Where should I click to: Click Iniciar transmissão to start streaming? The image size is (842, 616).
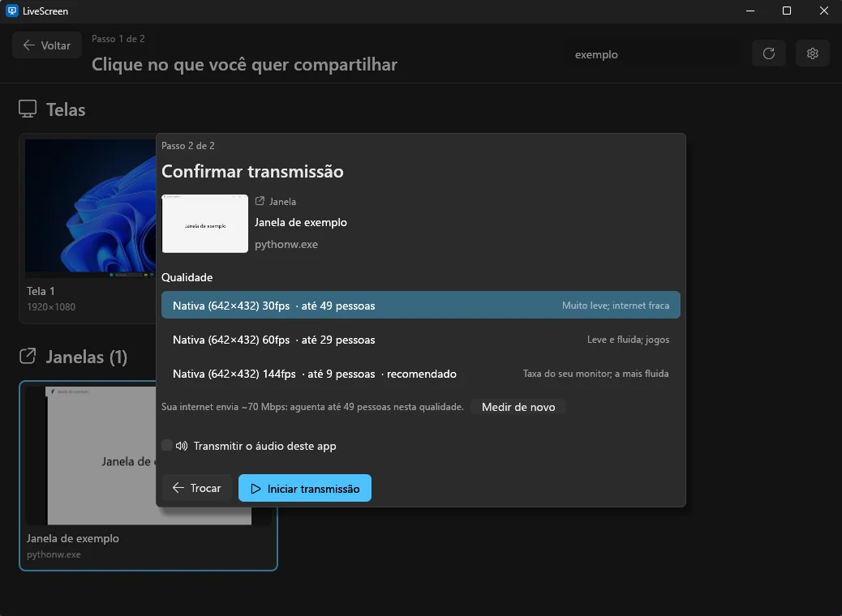click(304, 488)
